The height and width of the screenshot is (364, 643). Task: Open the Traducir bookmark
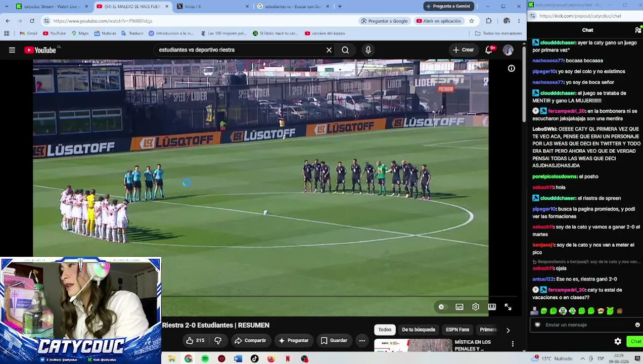coord(132,33)
